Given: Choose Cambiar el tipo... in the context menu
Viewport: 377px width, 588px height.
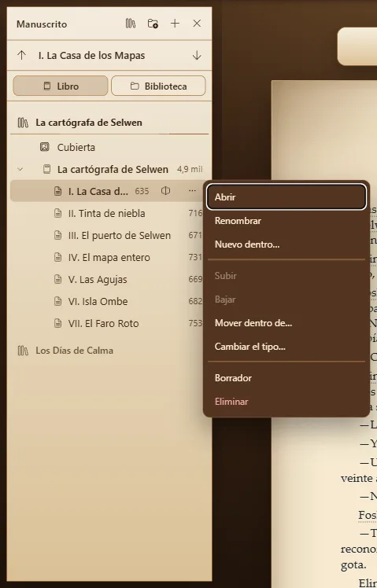Looking at the screenshot, I should pos(286,347).
